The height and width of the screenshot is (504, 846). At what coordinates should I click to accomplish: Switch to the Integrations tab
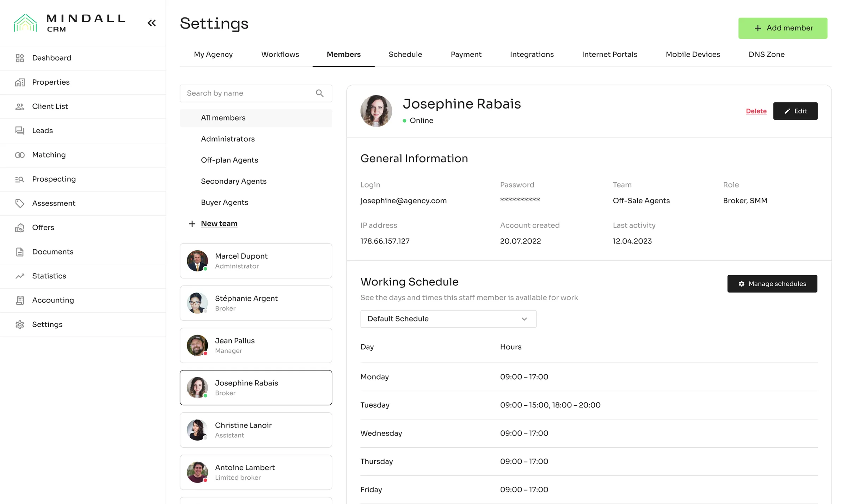click(532, 55)
